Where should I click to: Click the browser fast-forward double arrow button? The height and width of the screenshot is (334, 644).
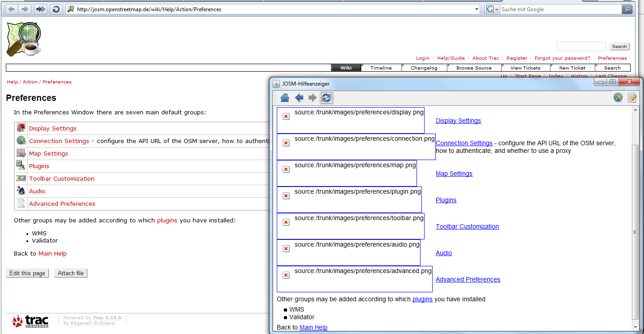40,9
